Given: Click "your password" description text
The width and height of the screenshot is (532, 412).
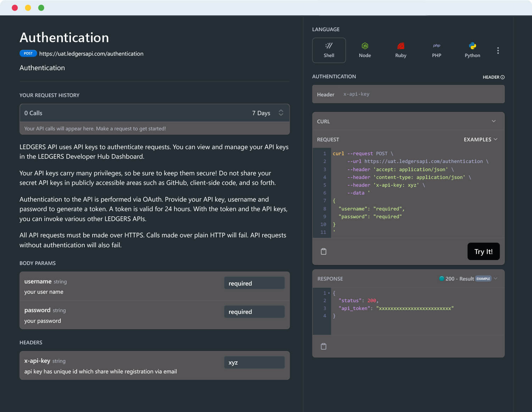Looking at the screenshot, I should click(x=43, y=321).
